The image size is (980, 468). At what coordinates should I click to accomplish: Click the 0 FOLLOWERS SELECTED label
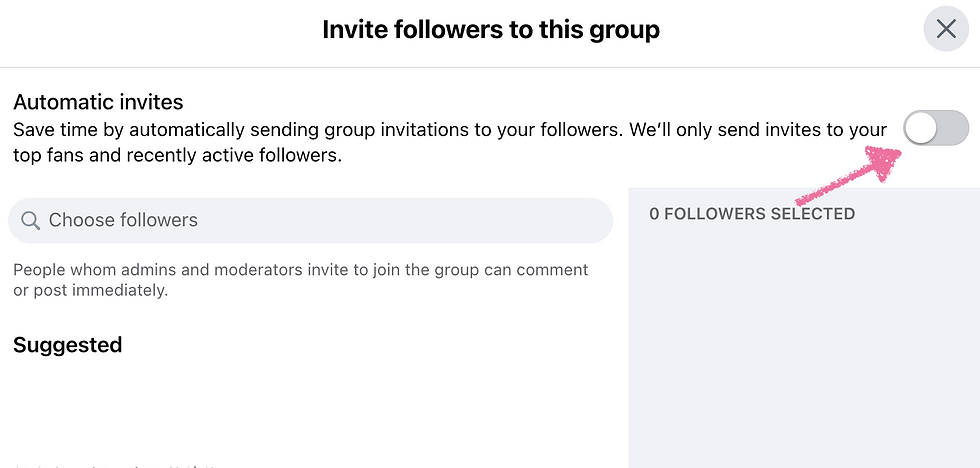click(752, 214)
